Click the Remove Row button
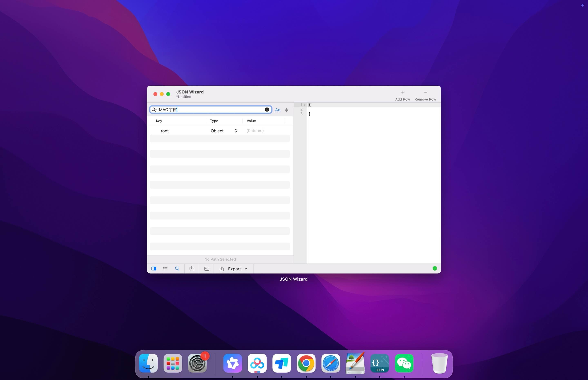 click(x=425, y=95)
